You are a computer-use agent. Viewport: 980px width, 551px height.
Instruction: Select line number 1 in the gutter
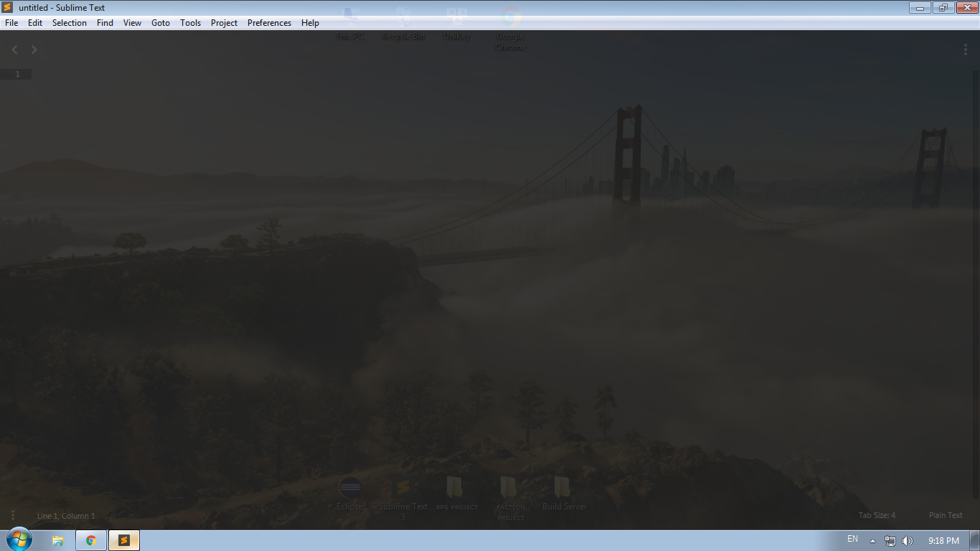[x=18, y=74]
